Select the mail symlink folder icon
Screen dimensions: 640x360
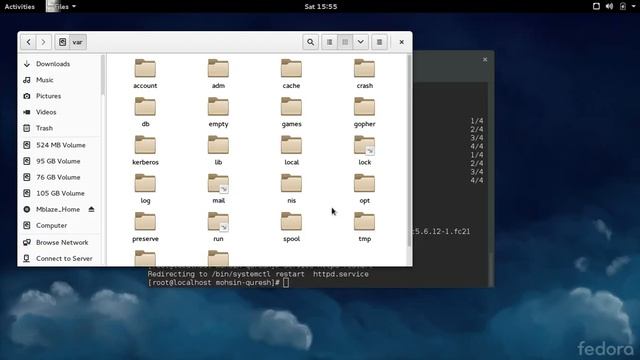pos(218,184)
